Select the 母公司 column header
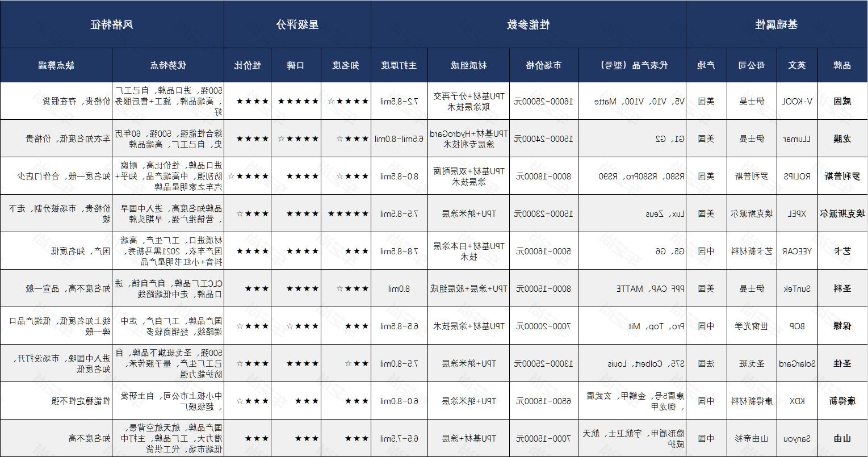 click(x=752, y=65)
